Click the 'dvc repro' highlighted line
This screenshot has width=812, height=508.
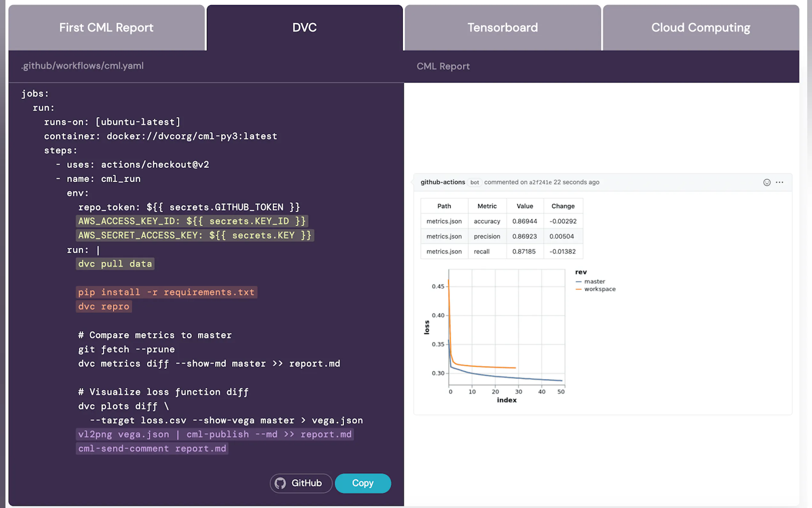coord(104,306)
